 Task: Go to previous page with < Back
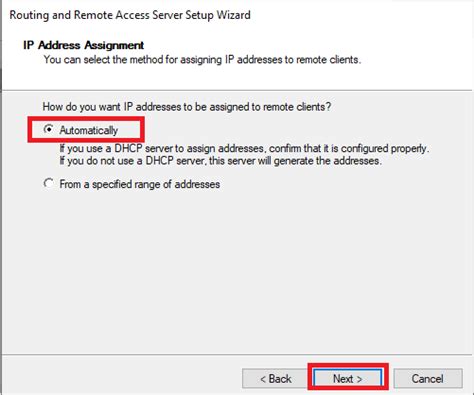tap(276, 379)
